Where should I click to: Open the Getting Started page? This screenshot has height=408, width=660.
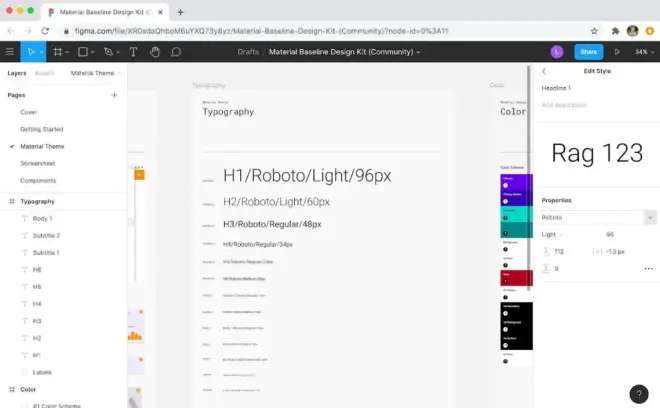[42, 129]
